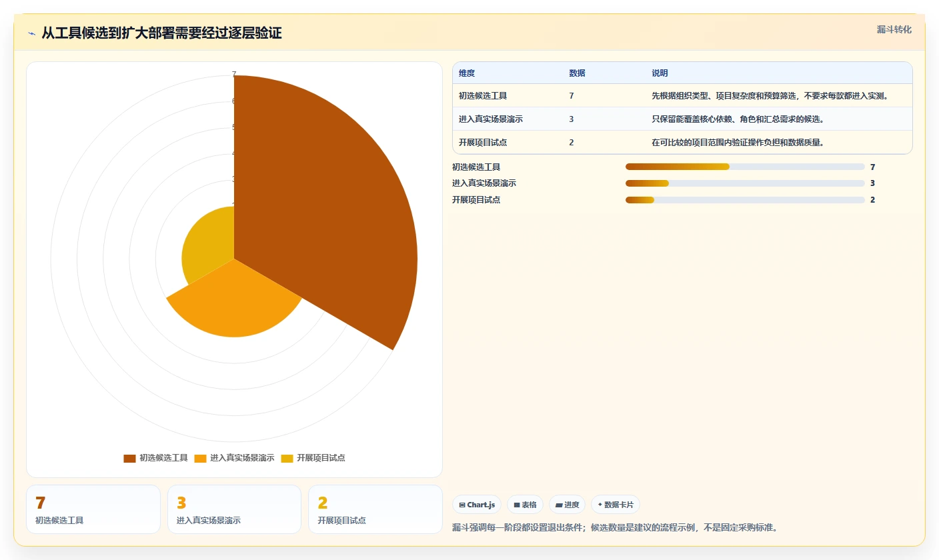Click the description starting 只保留能覆盖核心依赖

click(x=738, y=119)
